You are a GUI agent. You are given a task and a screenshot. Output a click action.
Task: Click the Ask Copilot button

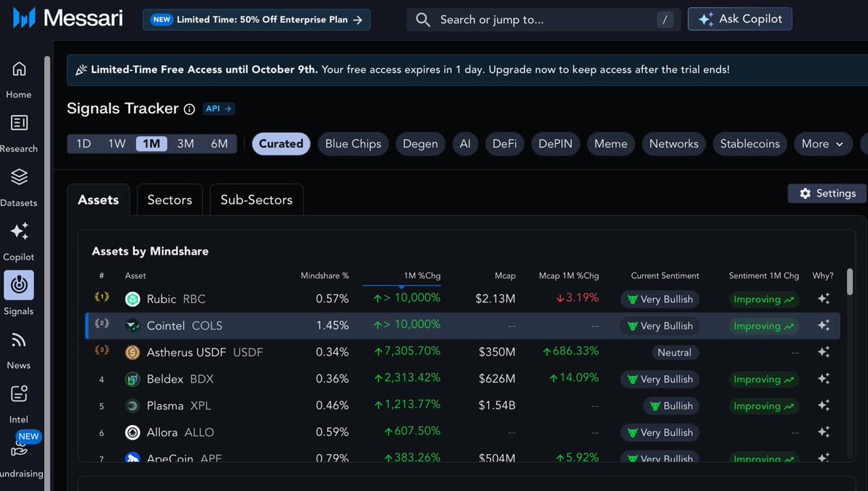click(x=739, y=18)
